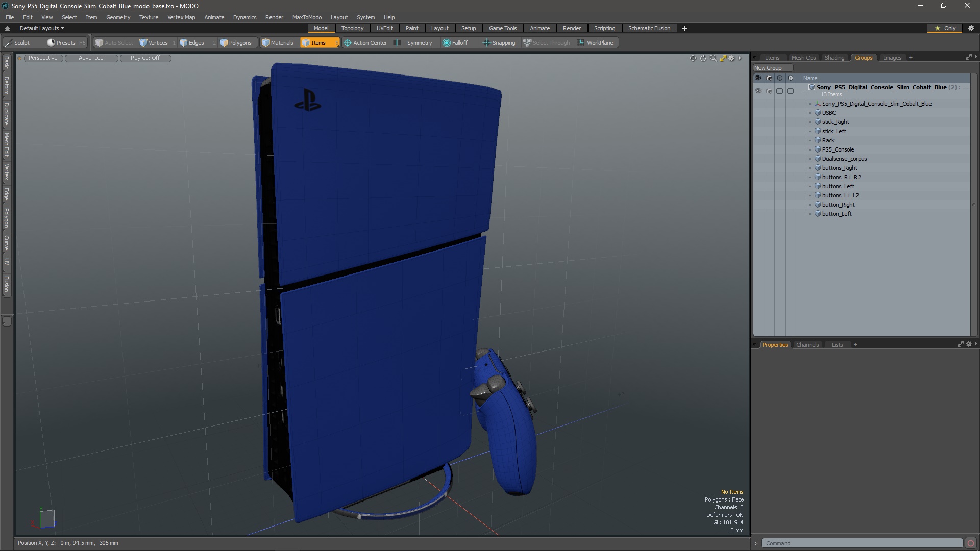Click the collapse arrow left of Default Layouts

[7, 28]
